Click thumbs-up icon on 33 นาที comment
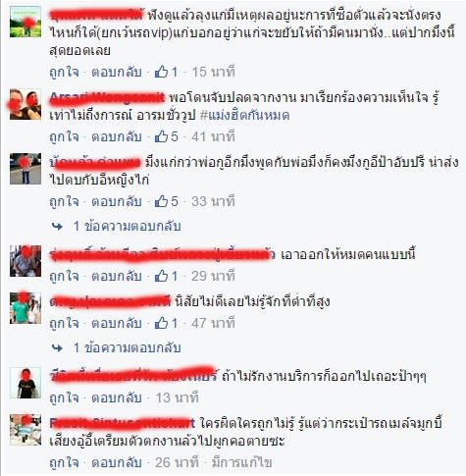This screenshot has height=476, width=466. (x=161, y=201)
